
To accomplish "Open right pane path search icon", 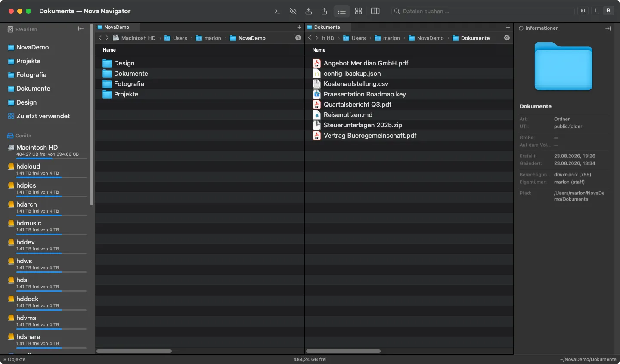I will 507,38.
